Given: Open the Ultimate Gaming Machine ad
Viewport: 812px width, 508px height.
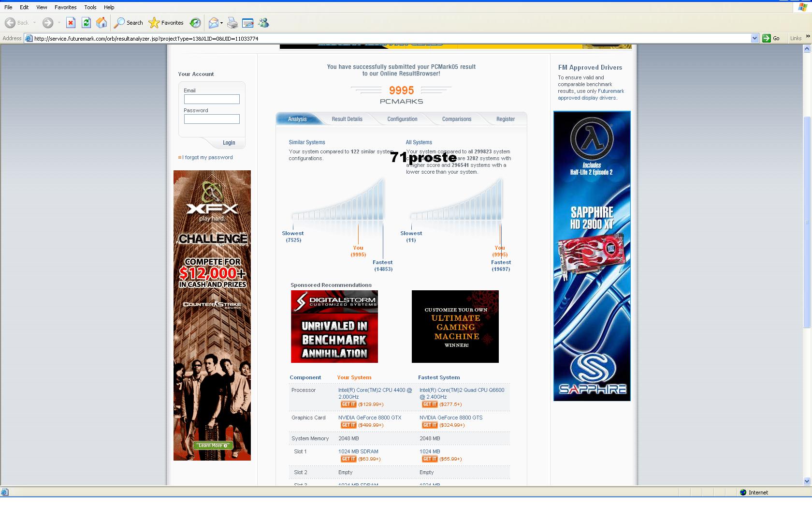Looking at the screenshot, I should pyautogui.click(x=455, y=327).
